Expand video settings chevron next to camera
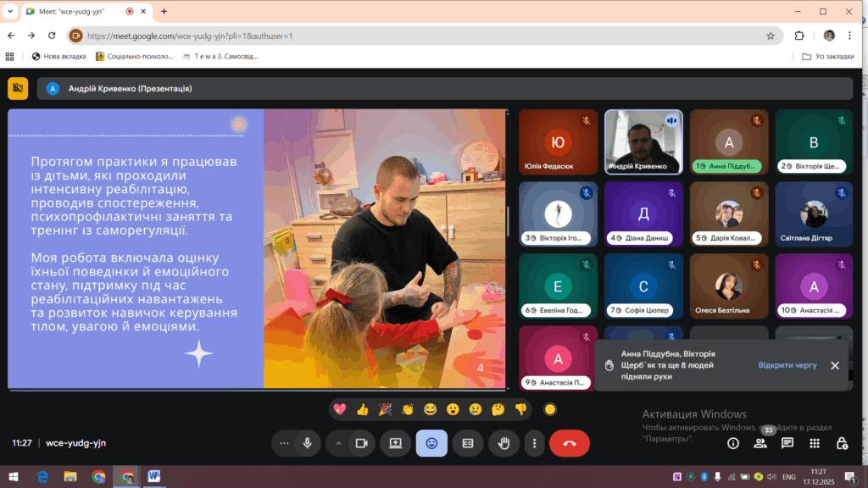 [x=338, y=443]
